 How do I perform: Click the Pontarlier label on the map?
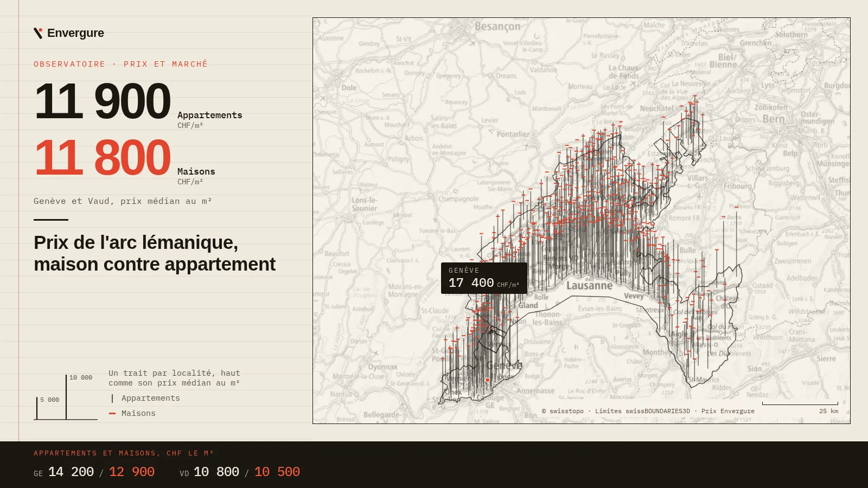point(513,134)
